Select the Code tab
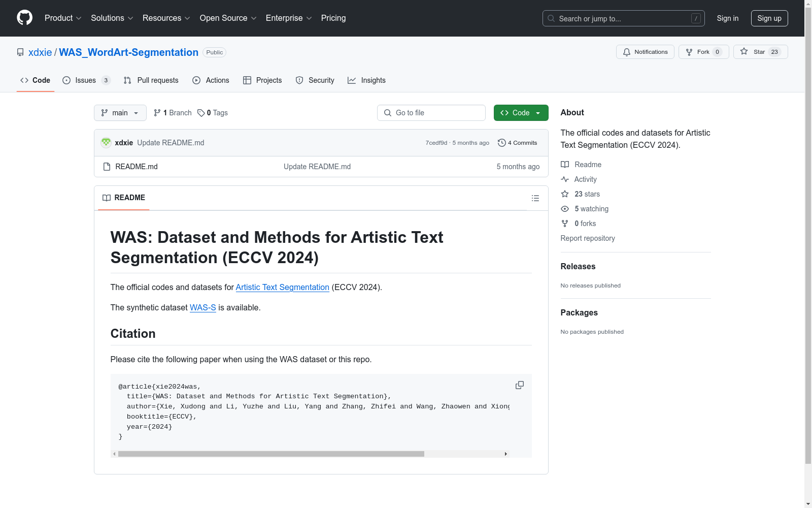 click(x=36, y=80)
